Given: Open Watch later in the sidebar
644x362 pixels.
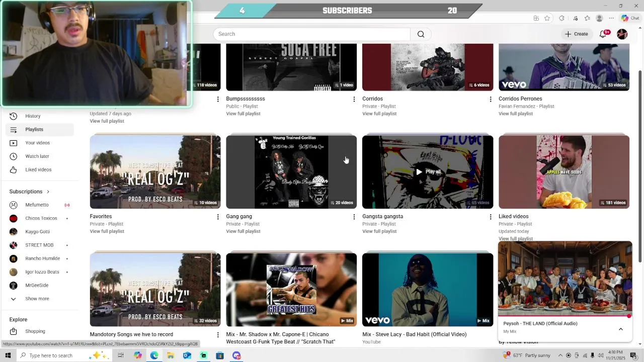Looking at the screenshot, I should pyautogui.click(x=40, y=156).
